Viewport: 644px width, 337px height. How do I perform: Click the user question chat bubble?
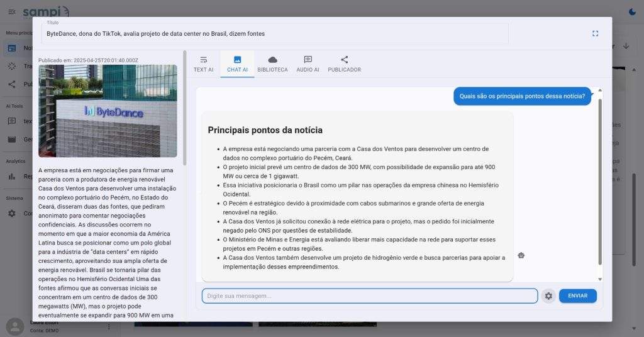point(522,96)
